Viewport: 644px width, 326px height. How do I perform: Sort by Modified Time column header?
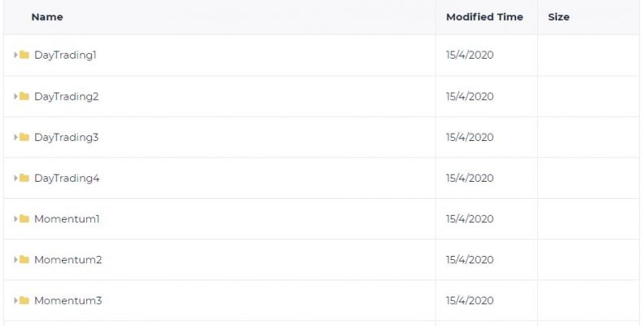[484, 17]
